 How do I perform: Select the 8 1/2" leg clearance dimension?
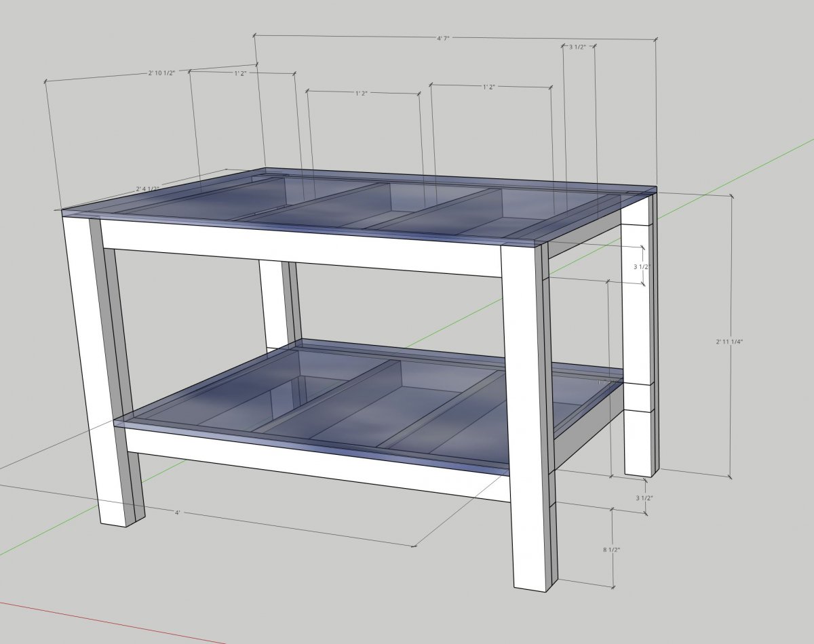[x=613, y=550]
